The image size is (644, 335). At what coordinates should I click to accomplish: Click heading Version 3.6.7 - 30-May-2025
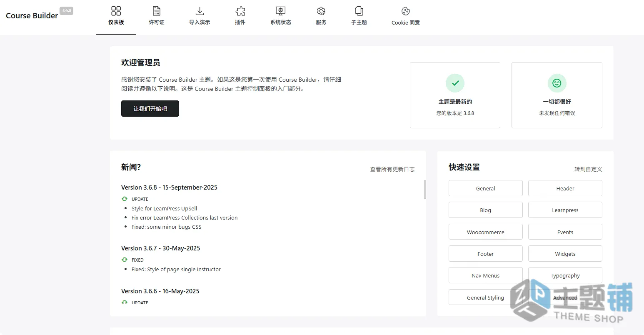pos(160,248)
